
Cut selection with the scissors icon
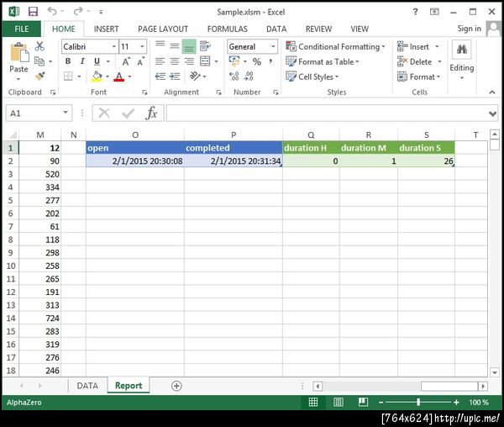(39, 46)
